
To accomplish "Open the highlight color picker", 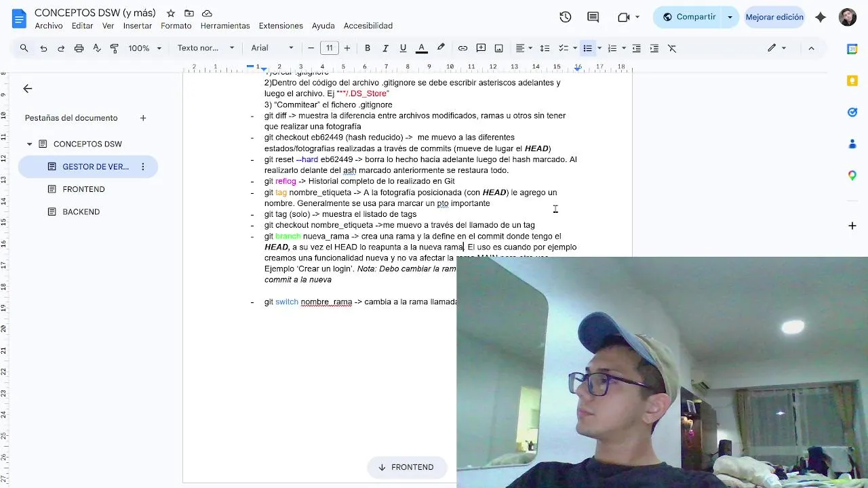I will coord(441,48).
